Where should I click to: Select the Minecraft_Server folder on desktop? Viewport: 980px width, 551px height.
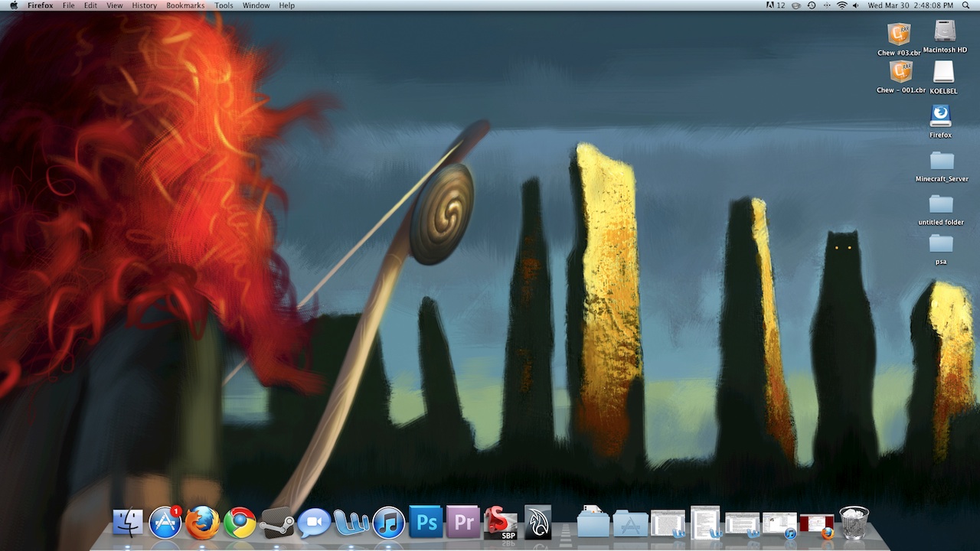click(942, 161)
